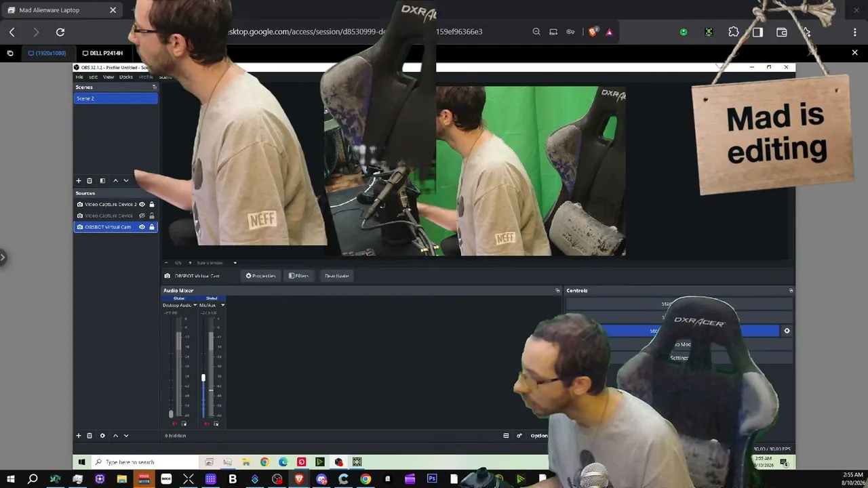The image size is (868, 488).
Task: Select Video Capture Device 2 source
Action: pos(111,204)
